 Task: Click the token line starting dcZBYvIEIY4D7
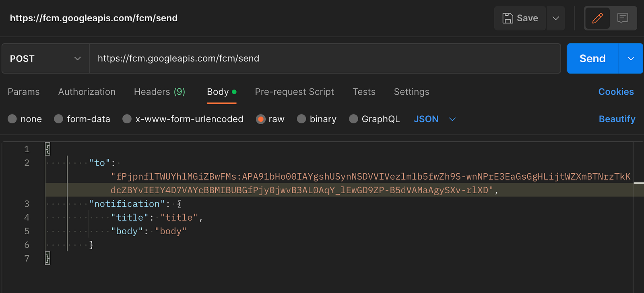point(302,190)
